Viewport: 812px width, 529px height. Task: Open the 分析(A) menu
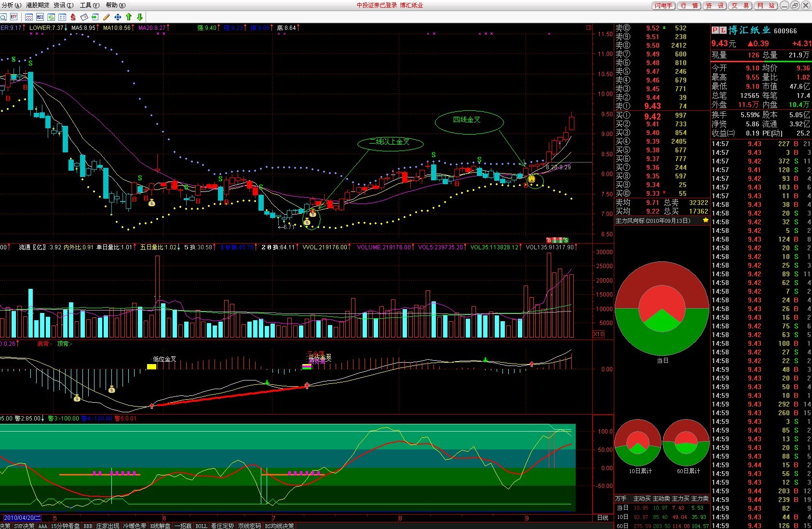click(x=12, y=5)
